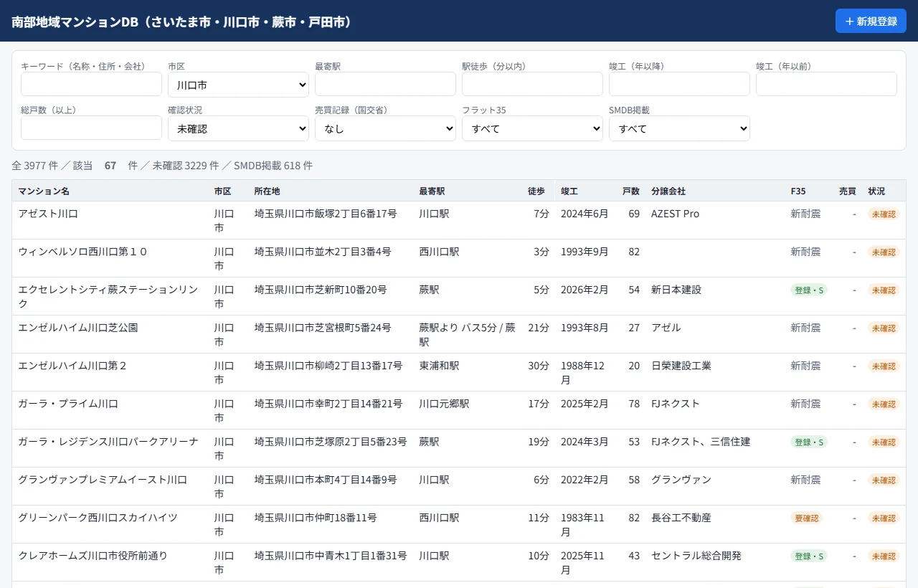Click the 東浦和駅 station cell

(x=440, y=366)
